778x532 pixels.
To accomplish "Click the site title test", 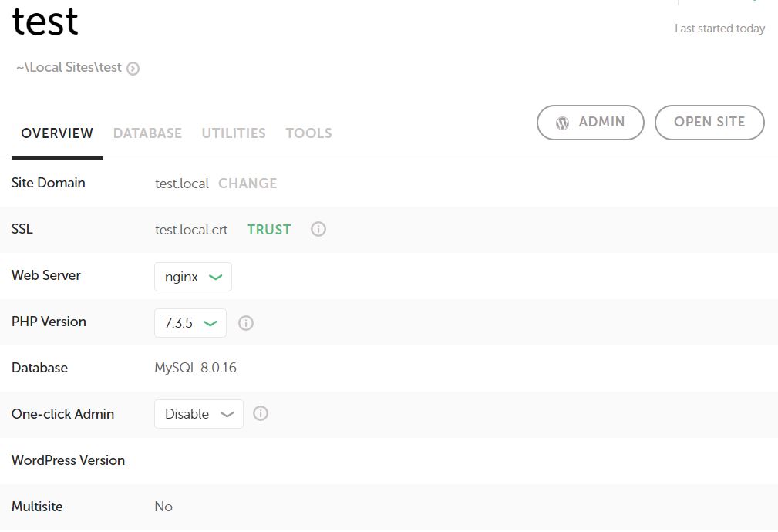I will pos(45,22).
